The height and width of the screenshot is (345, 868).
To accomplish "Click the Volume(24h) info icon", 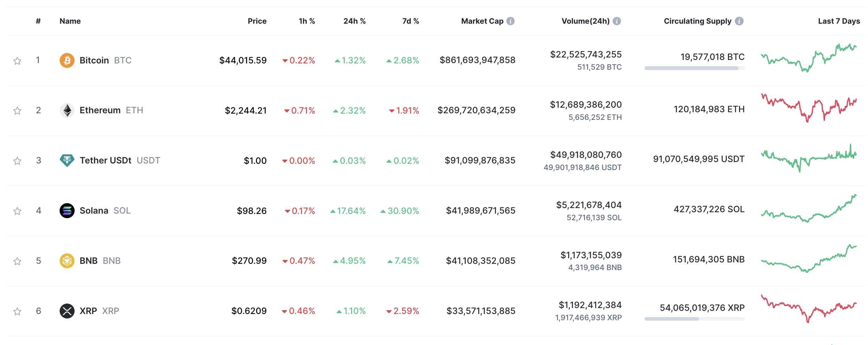I will click(617, 21).
